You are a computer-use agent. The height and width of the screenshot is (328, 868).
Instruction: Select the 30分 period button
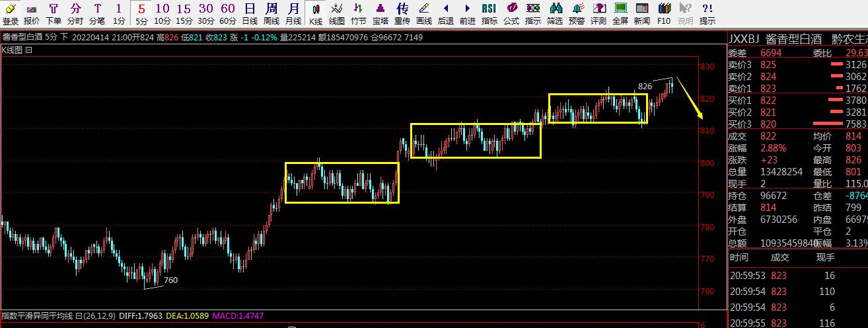(x=206, y=13)
